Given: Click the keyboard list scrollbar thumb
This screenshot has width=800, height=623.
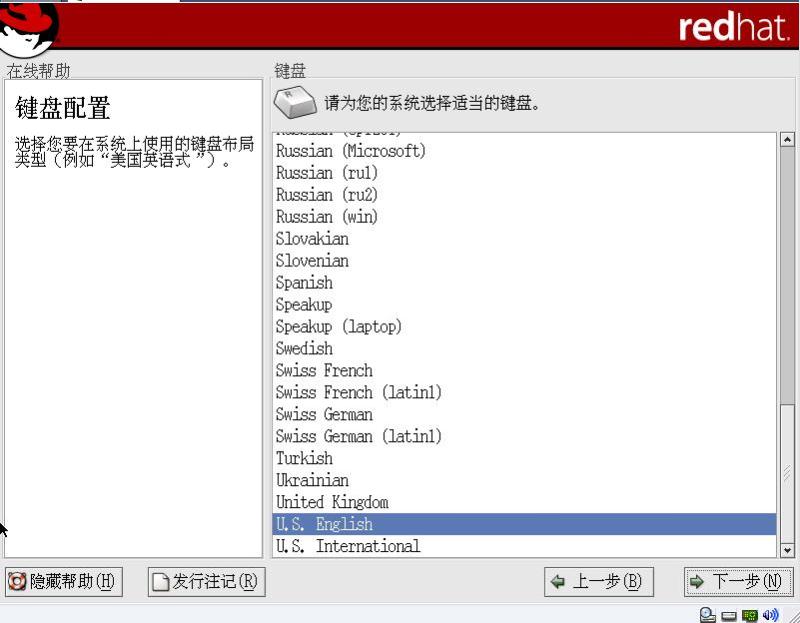Looking at the screenshot, I should point(787,472).
